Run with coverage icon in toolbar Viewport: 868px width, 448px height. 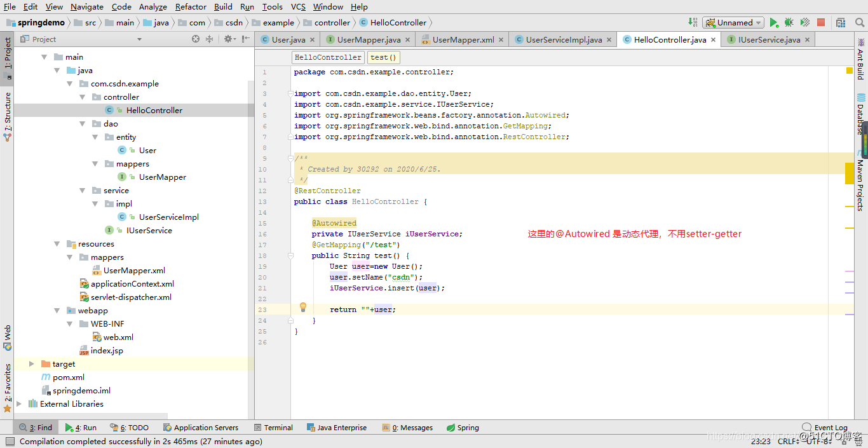[804, 22]
